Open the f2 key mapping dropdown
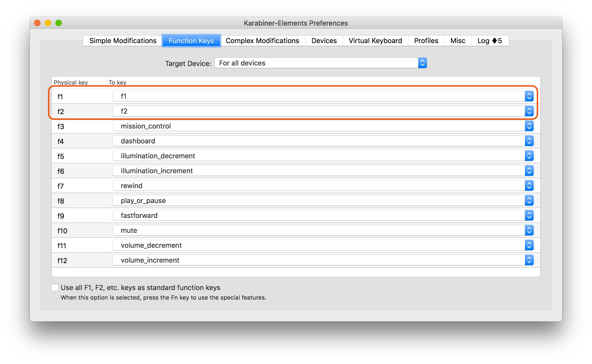The width and height of the screenshot is (592, 364). [323, 111]
